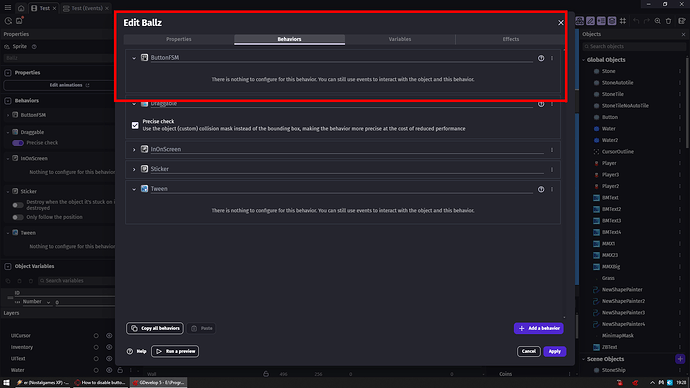
Task: Click the preview history clock icon
Action: [x=8, y=21]
